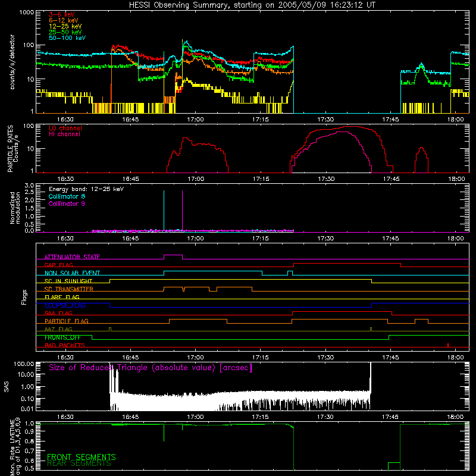Click the NON_SOLAR_EVENT flag label
This screenshot has width=476, height=476.
click(72, 273)
